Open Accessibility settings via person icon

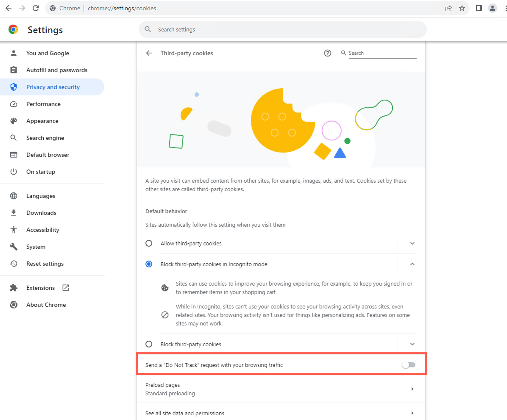[x=14, y=229]
